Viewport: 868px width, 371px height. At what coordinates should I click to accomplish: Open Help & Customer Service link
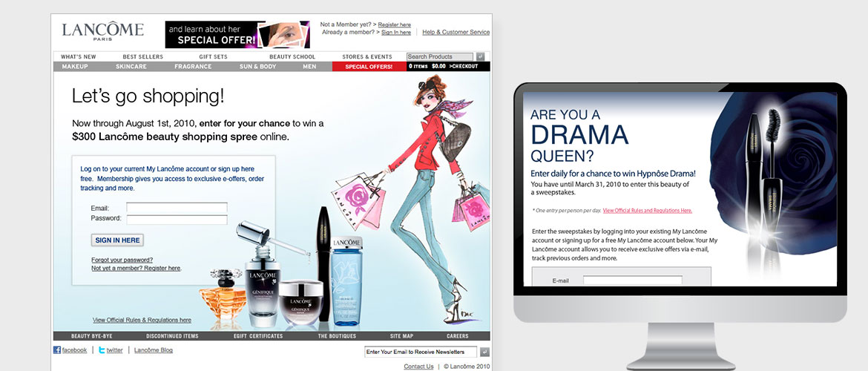coord(456,32)
